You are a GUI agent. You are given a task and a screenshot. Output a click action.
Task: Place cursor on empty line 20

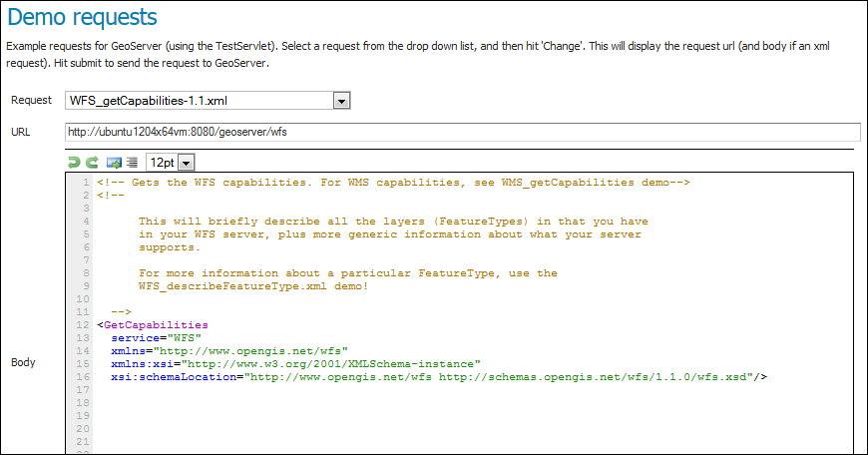(471, 428)
